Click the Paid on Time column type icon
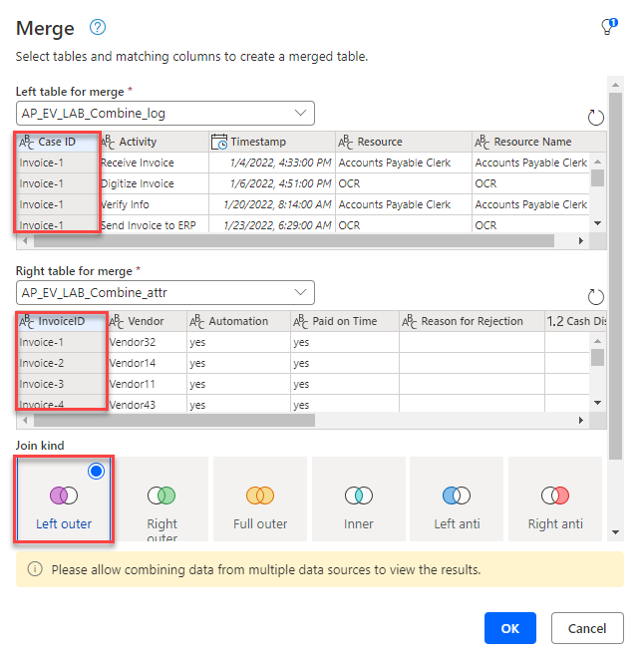This screenshot has width=644, height=660. (301, 322)
